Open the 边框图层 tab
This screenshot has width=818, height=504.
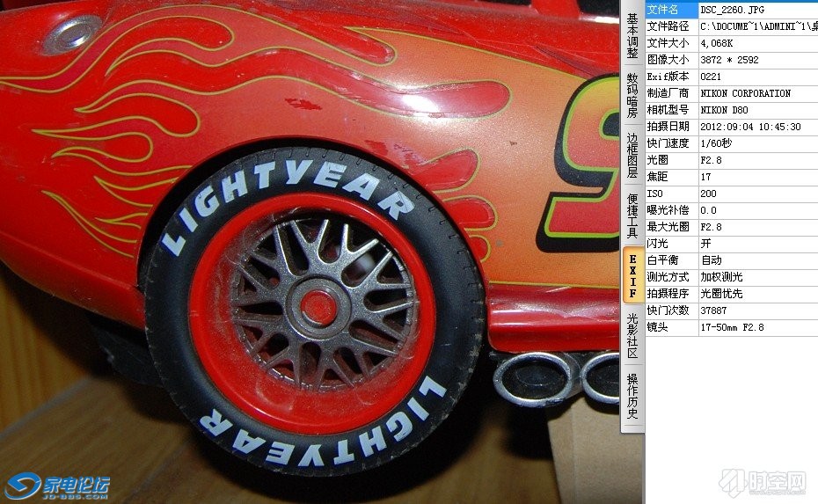632,155
